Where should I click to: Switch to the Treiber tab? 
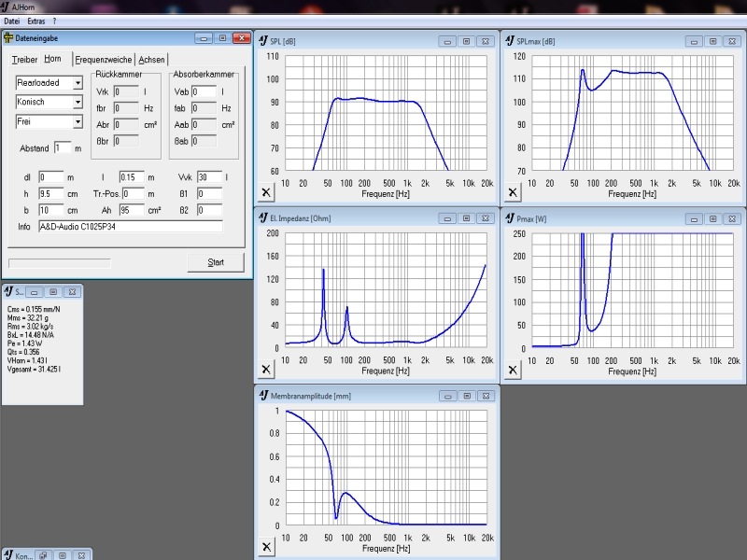(24, 60)
